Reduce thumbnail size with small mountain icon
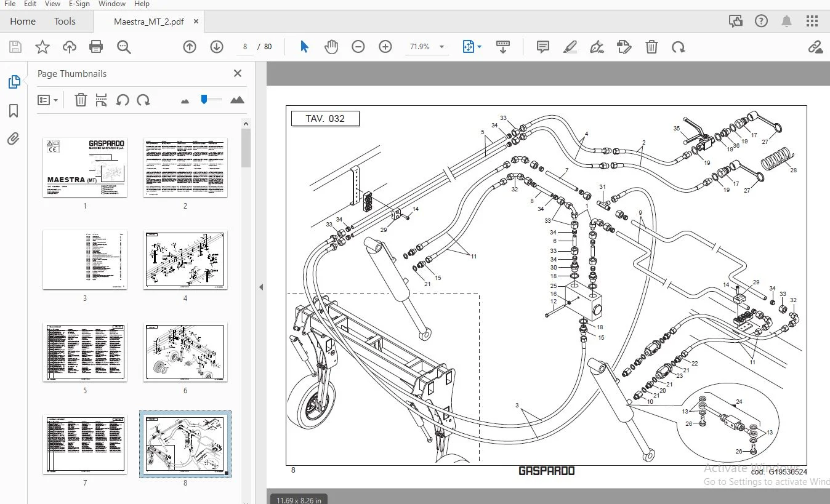This screenshot has height=504, width=830. point(185,101)
